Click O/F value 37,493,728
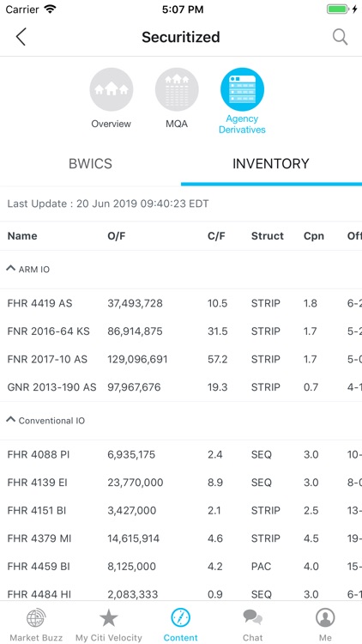 coord(135,303)
